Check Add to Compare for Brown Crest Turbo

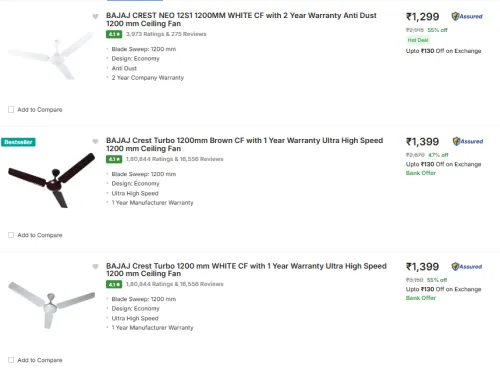11,235
